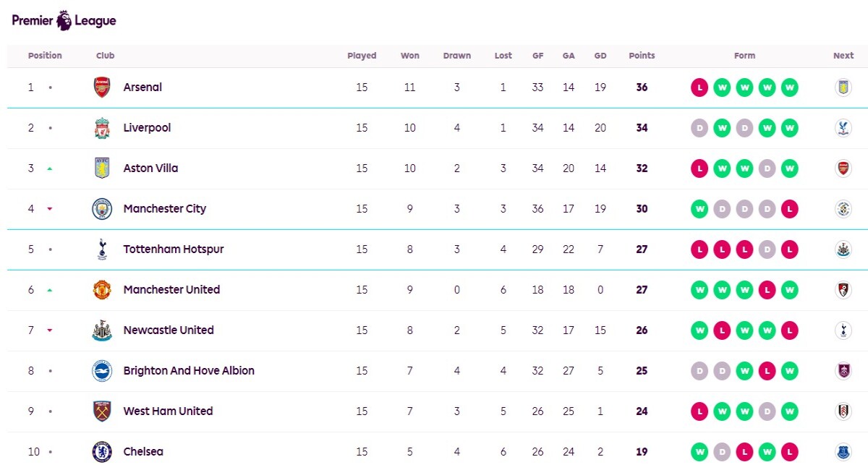The image size is (868, 470).
Task: Open Arsenal's next opponent Aston Villa badge
Action: 843,87
